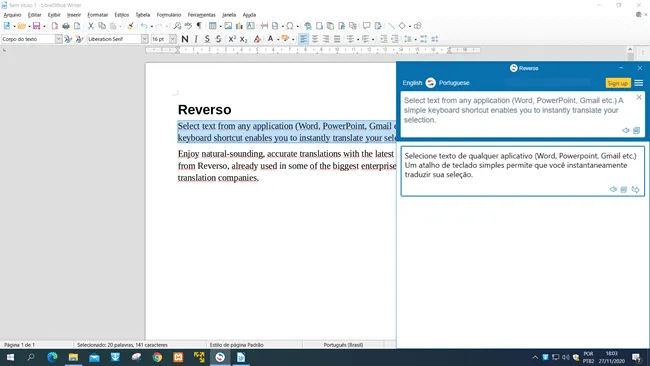Insert a special character with the omega icon
Screen dimensions: 650x366
(x=290, y=26)
